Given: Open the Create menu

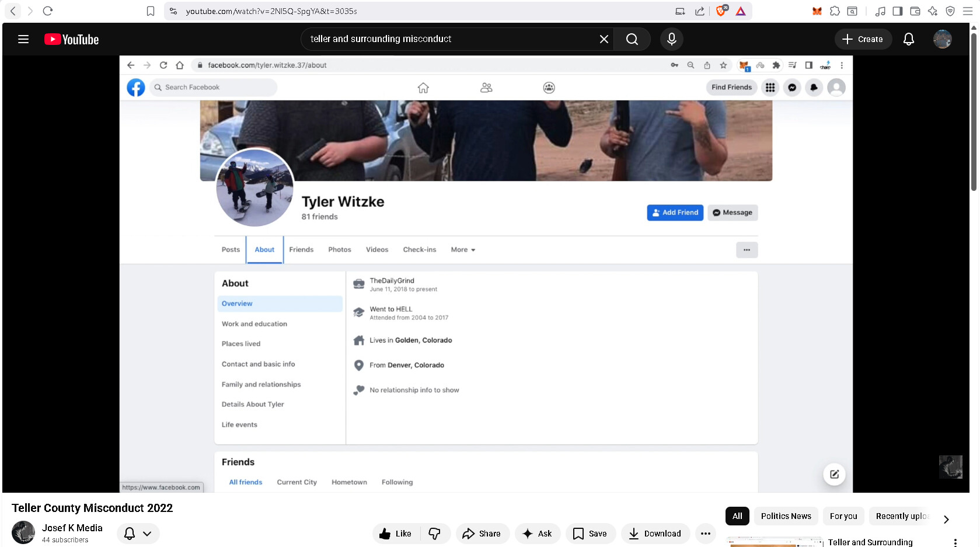Looking at the screenshot, I should [862, 39].
